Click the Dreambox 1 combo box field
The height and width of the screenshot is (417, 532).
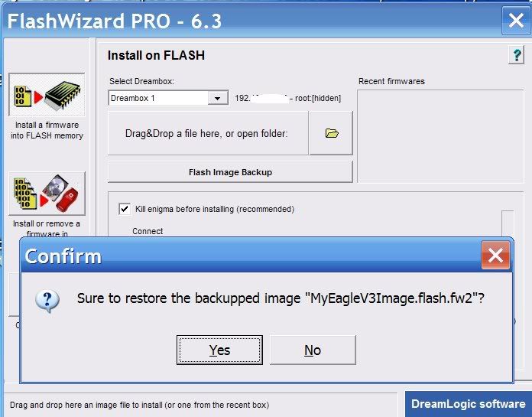(168, 98)
